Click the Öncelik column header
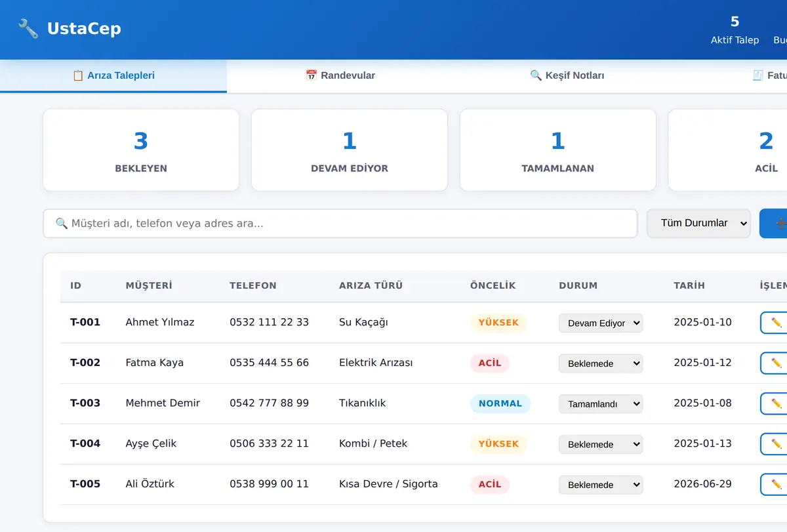The height and width of the screenshot is (532, 787). tap(493, 285)
